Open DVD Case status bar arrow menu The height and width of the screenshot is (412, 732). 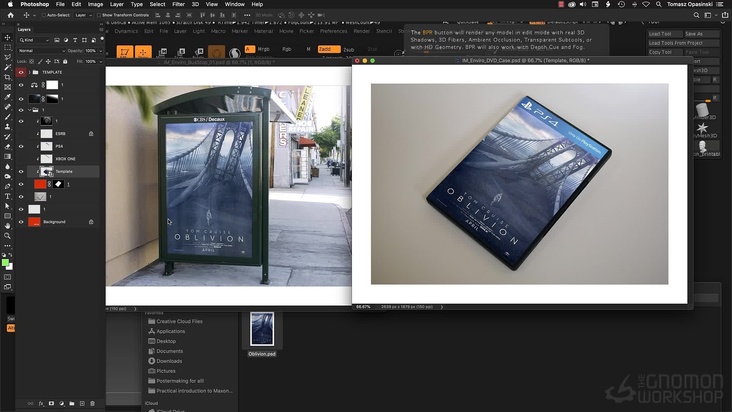[x=442, y=307]
